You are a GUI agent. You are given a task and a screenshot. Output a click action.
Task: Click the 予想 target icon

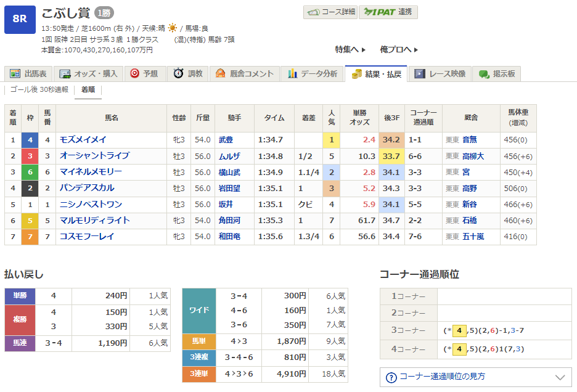coord(135,74)
